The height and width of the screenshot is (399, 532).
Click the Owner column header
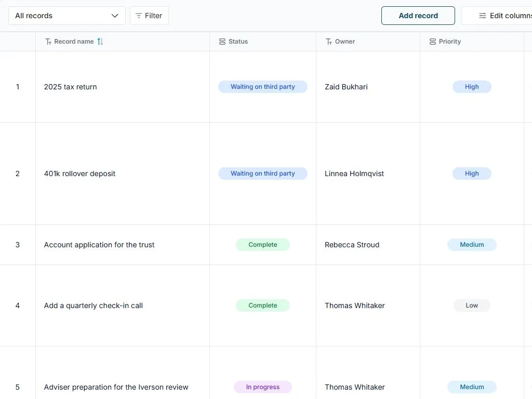368,42
